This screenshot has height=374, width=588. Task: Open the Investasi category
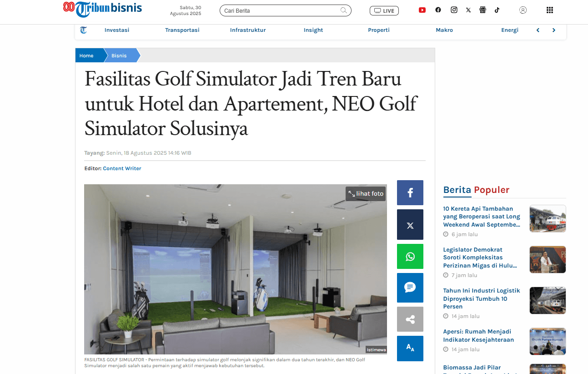click(x=117, y=30)
